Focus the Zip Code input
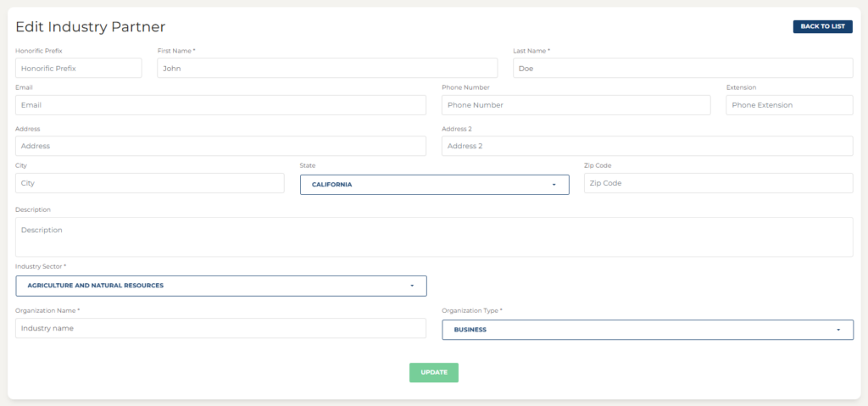 point(719,183)
